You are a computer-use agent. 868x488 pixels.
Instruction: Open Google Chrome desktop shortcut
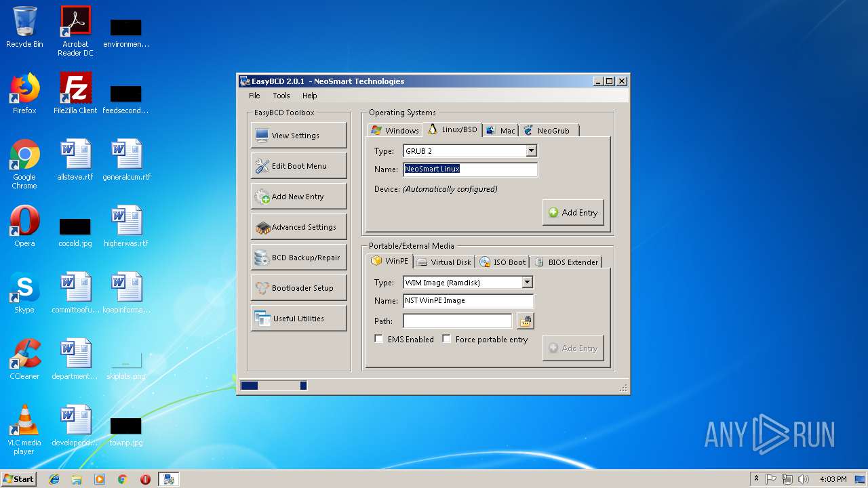pos(24,164)
